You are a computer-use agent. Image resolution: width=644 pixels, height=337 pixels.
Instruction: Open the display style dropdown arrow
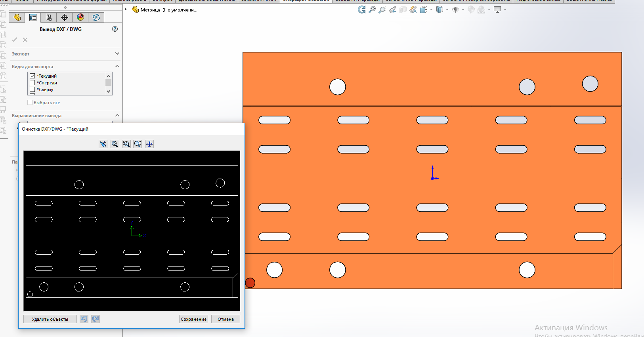[x=447, y=10]
